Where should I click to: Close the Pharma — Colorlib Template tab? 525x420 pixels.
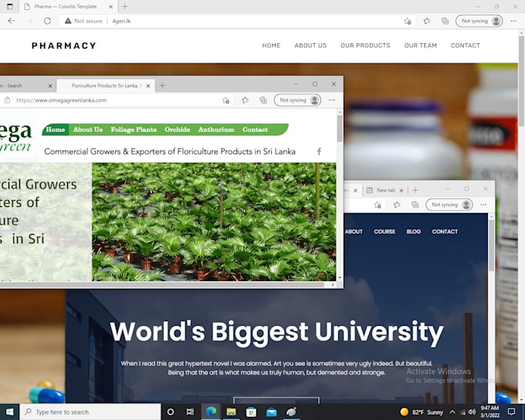coord(111,6)
